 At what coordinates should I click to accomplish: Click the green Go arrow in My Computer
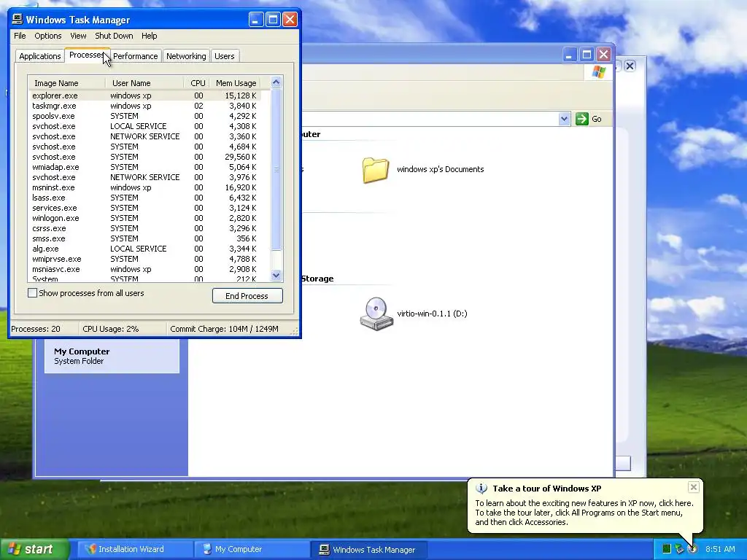pyautogui.click(x=581, y=119)
